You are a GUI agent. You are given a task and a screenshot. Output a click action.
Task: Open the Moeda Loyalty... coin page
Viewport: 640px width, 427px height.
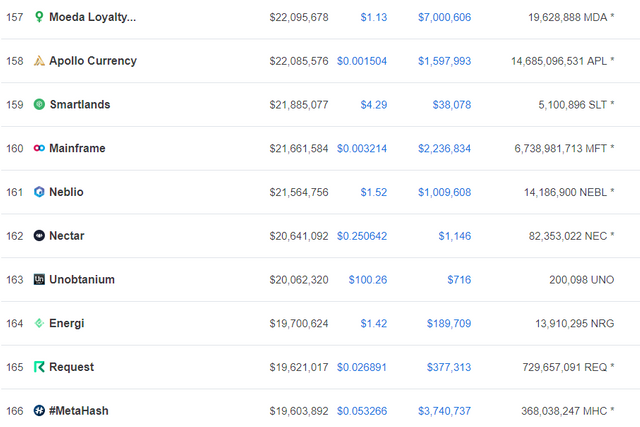pos(92,17)
